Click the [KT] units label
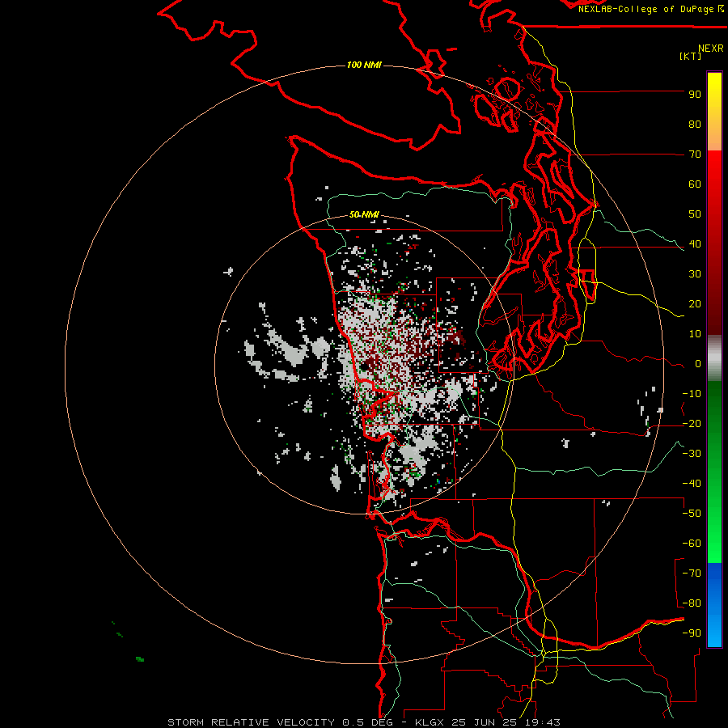728x728 pixels. pos(691,56)
